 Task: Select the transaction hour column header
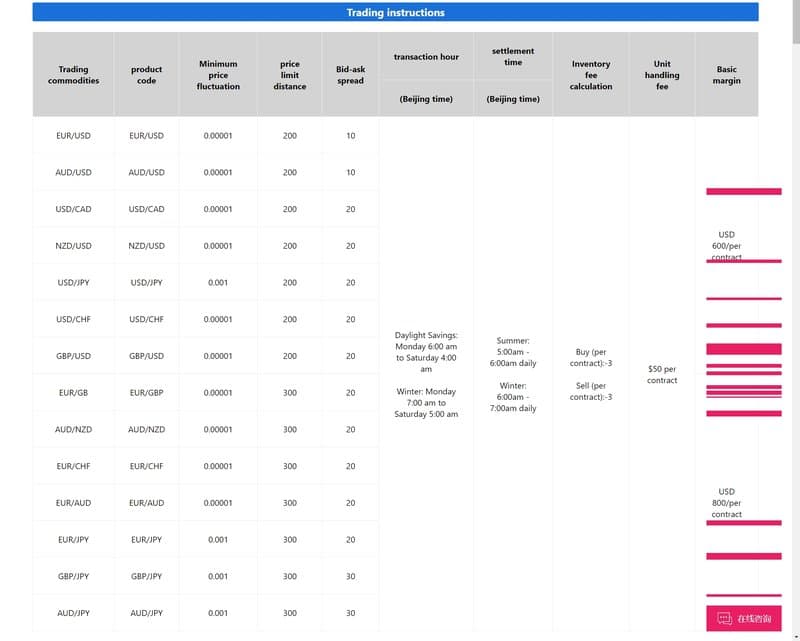point(426,57)
